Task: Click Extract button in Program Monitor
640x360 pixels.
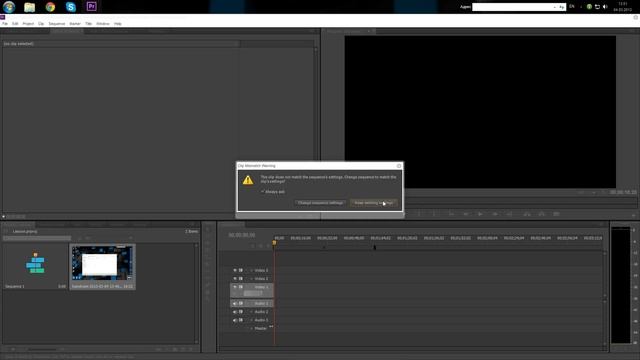Action: click(542, 214)
